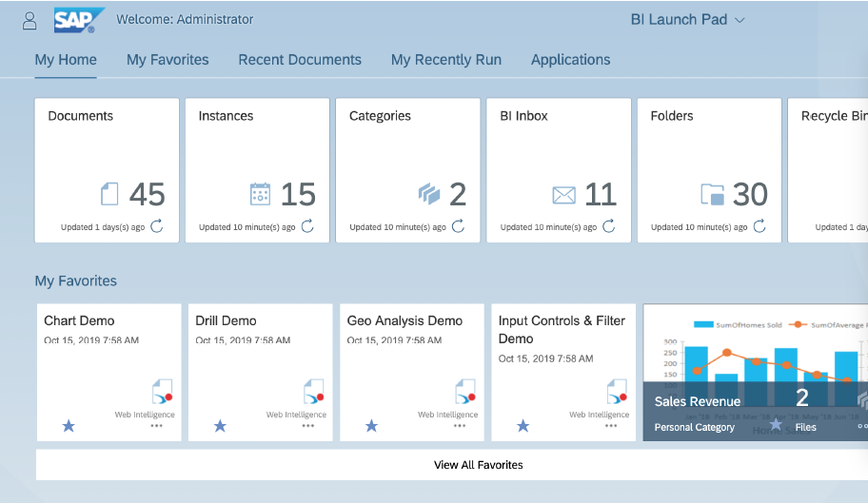Open the My Favorites tab
The width and height of the screenshot is (868, 503).
pos(168,60)
